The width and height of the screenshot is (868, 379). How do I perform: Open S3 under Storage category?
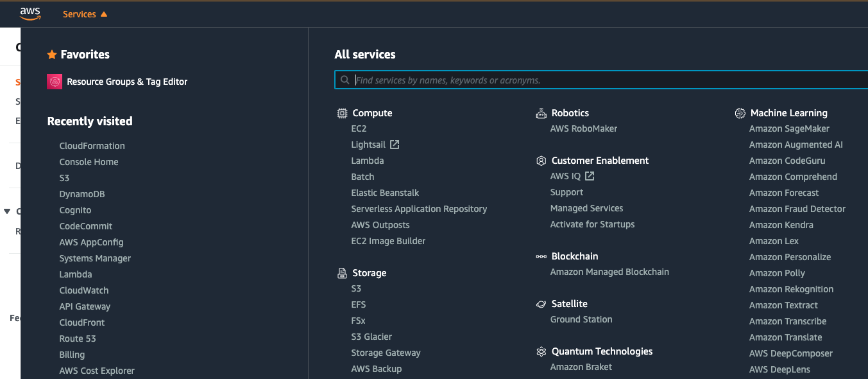pyautogui.click(x=356, y=288)
